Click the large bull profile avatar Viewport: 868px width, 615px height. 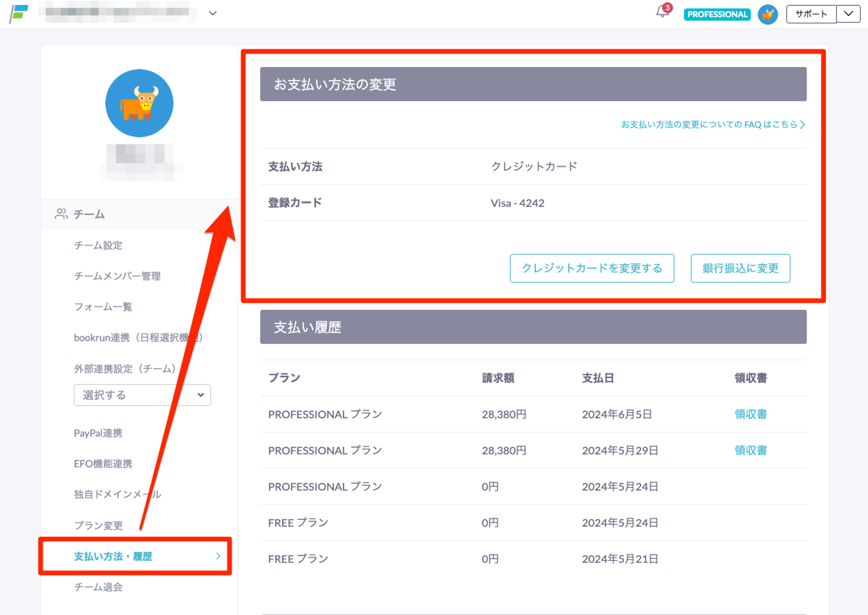click(139, 103)
